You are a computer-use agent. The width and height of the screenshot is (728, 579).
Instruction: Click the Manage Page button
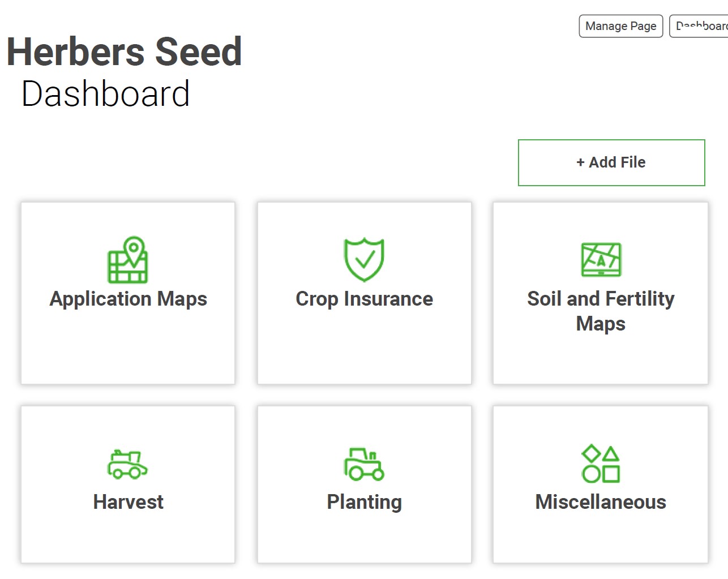[621, 26]
